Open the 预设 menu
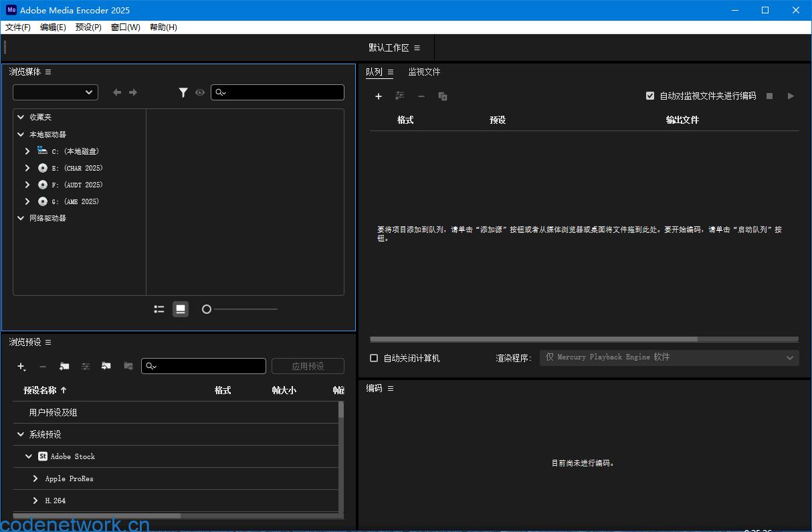The height and width of the screenshot is (532, 812). [88, 27]
